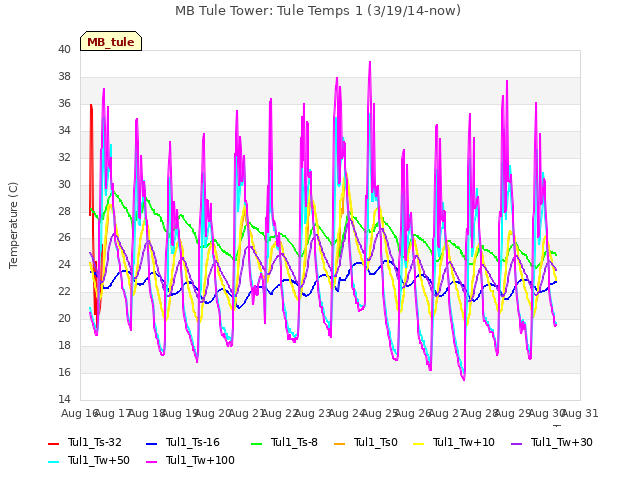Click the 22 y-axis tick label
The image size is (640, 480).
click(x=64, y=291)
